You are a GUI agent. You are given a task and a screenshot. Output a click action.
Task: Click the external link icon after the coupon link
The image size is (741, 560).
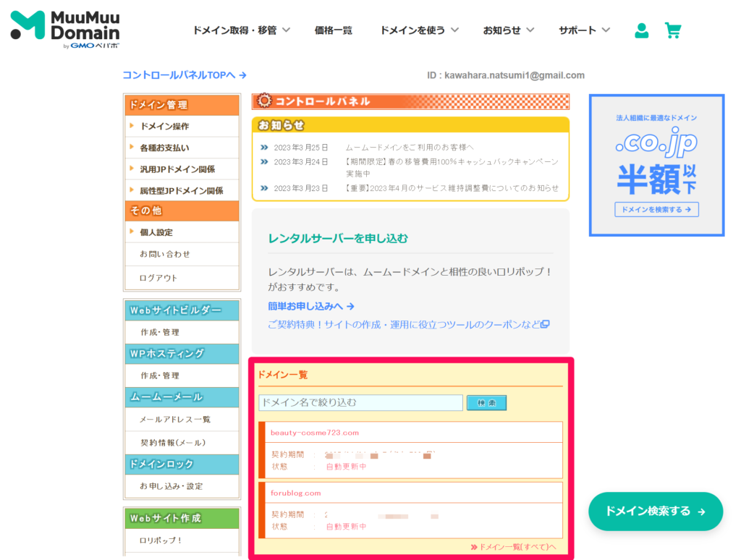click(x=545, y=324)
